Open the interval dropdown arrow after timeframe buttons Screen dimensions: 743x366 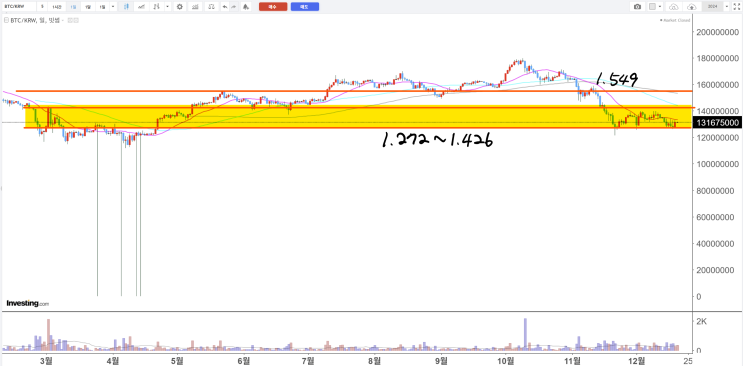tap(113, 7)
